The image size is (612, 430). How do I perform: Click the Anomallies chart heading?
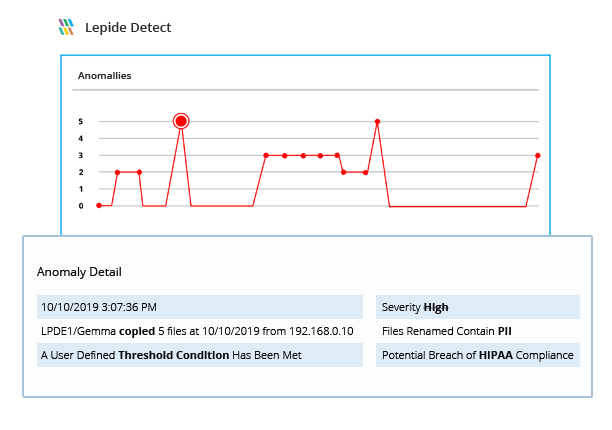[x=105, y=76]
